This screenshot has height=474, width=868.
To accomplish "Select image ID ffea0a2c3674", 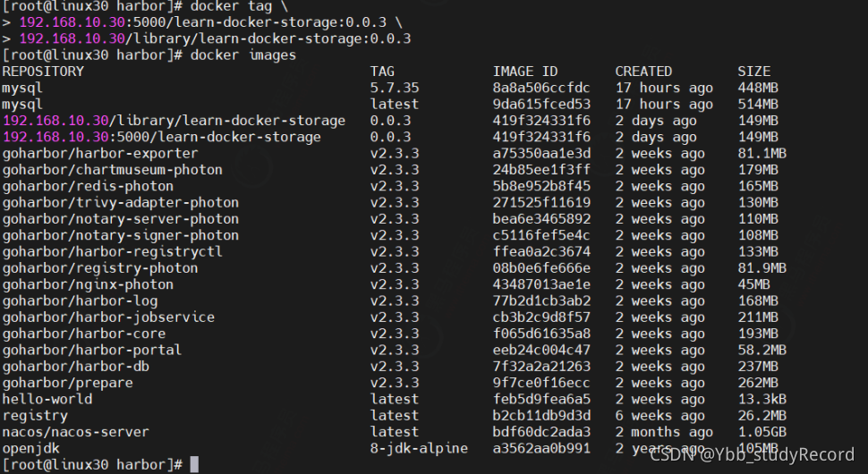I will pos(541,251).
